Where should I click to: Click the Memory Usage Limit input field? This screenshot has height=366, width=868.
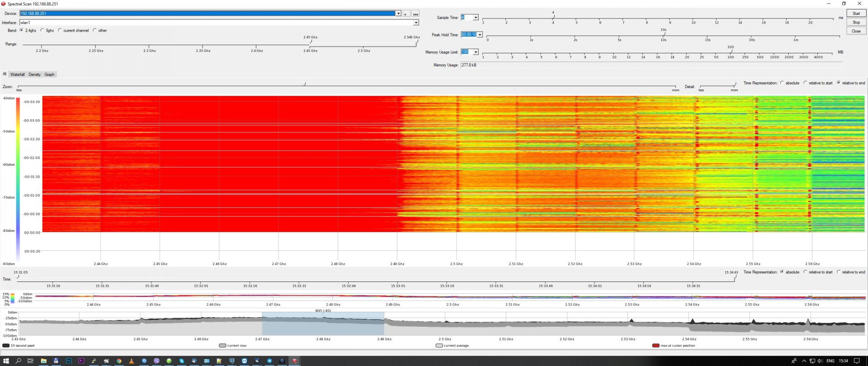point(466,52)
